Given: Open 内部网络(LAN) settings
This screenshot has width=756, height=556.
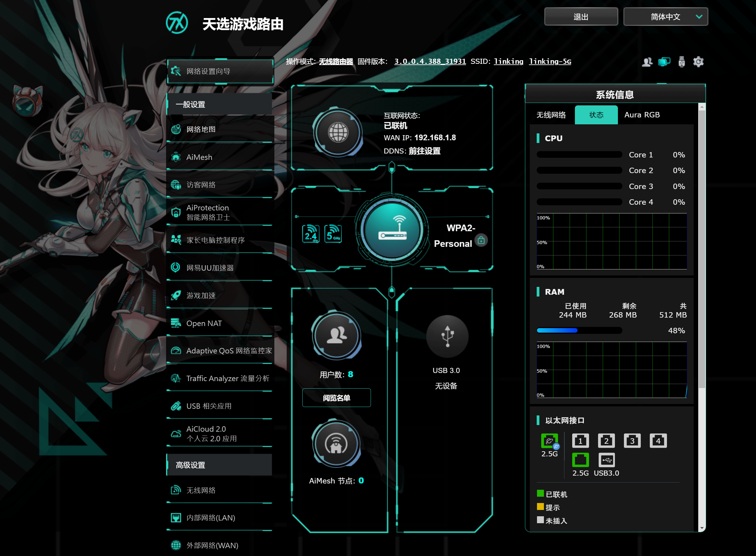Looking at the screenshot, I should (220, 518).
